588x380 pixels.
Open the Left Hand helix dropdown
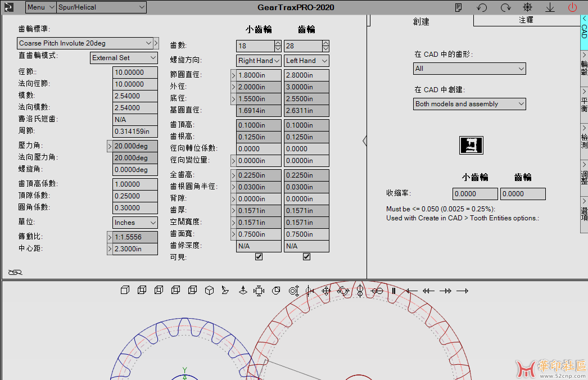coord(306,60)
